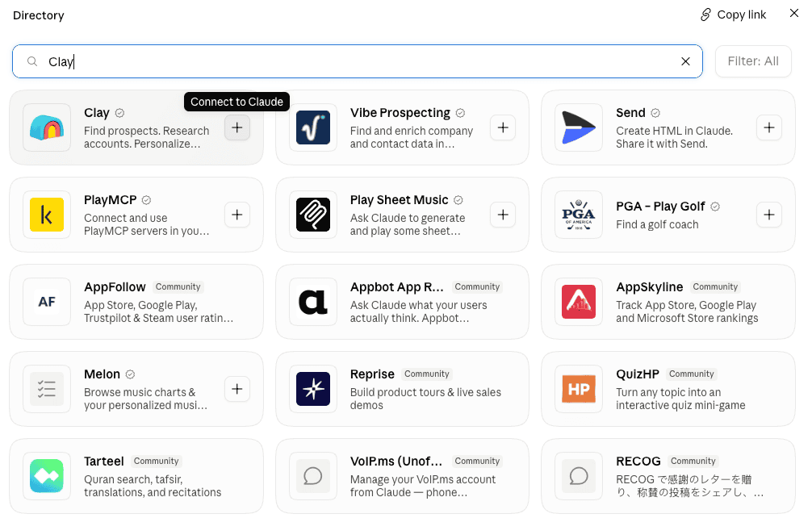Add Play Sheet Music connector

[503, 215]
